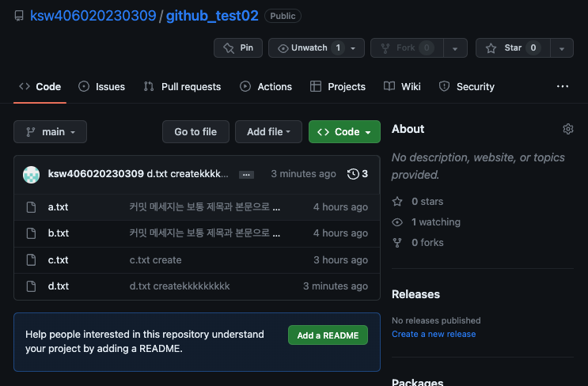Click the 3 hours ago timestamp for c.txt
The width and height of the screenshot is (588, 386).
(x=340, y=259)
